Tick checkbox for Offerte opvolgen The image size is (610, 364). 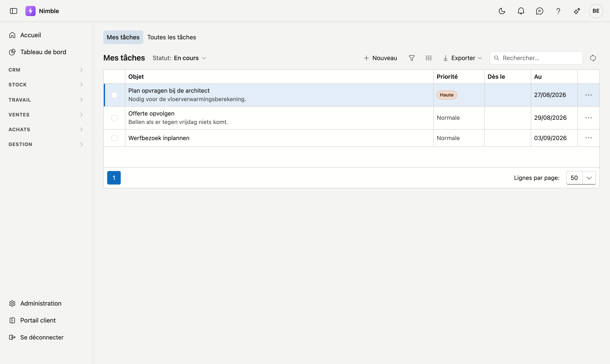tap(114, 118)
